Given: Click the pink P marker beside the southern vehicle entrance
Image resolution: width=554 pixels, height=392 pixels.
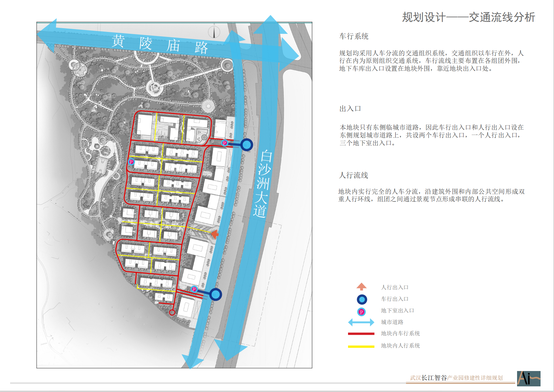Looking at the screenshot, I should click(194, 289).
